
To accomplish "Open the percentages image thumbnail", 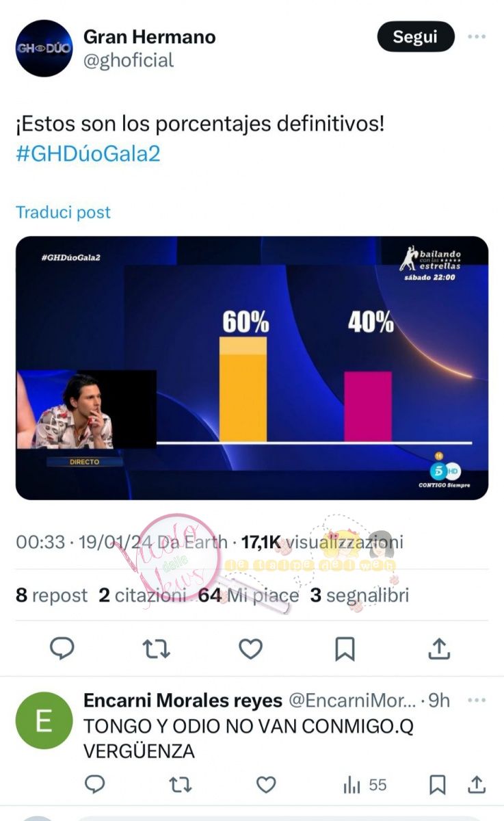I will (252, 368).
